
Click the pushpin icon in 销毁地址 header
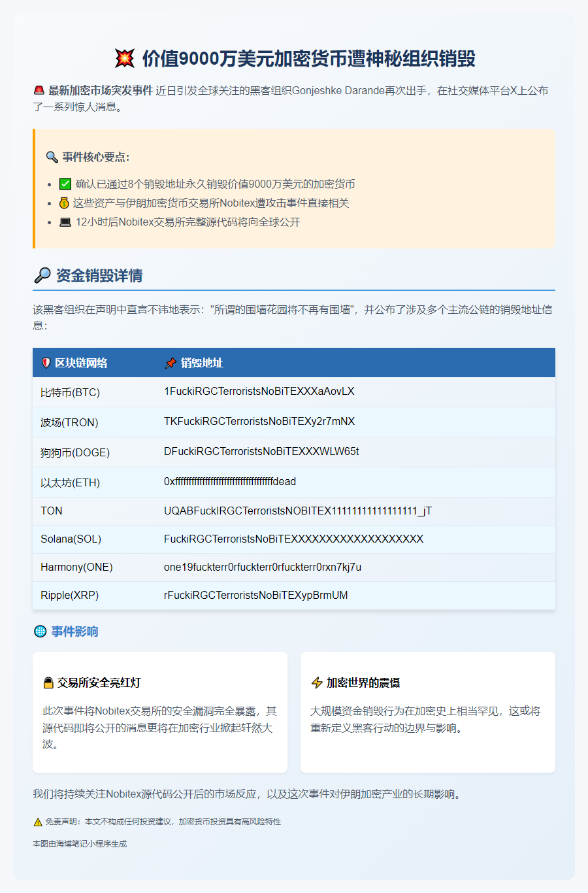(x=171, y=363)
